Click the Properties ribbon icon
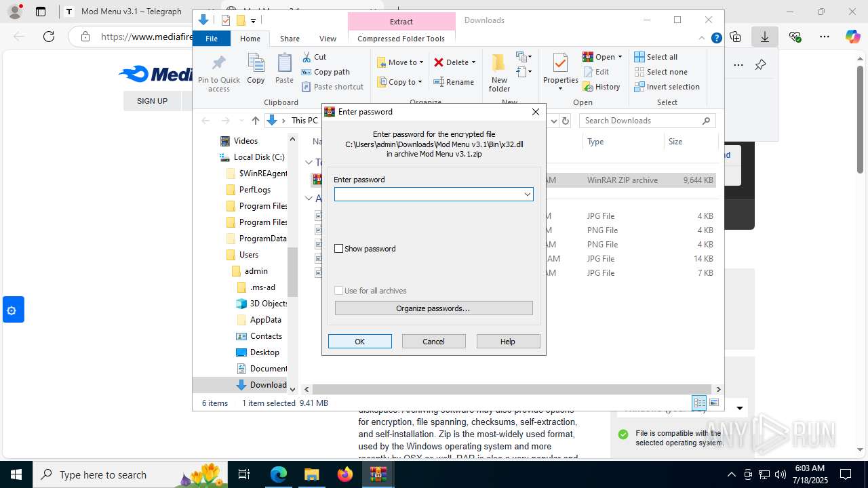 560,73
